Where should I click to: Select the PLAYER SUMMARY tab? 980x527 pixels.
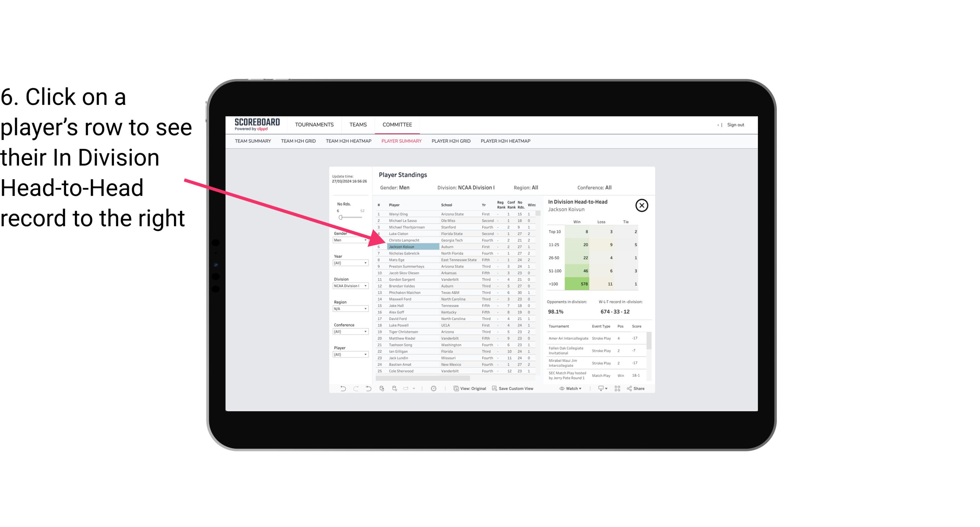pyautogui.click(x=400, y=141)
